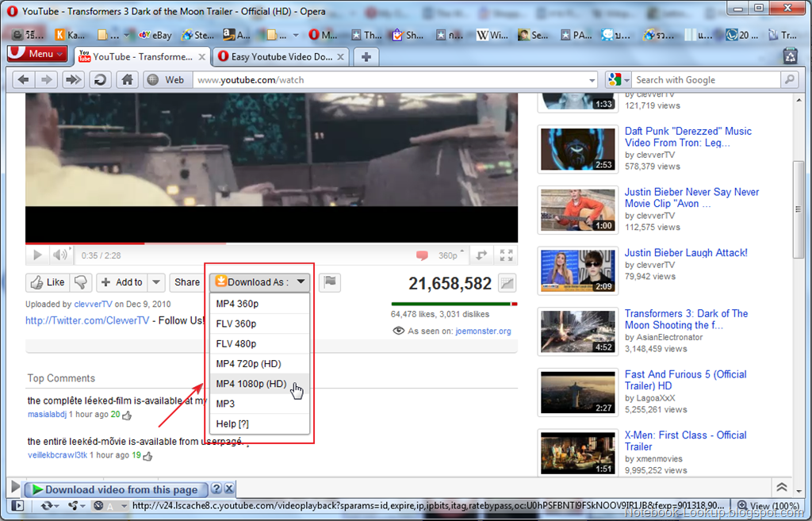
Task: Go back to previous page
Action: coord(23,80)
